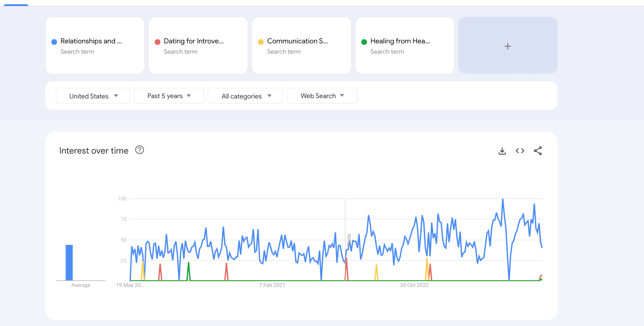The width and height of the screenshot is (644, 326).
Task: Open help icon beside Interest over time
Action: coord(139,150)
